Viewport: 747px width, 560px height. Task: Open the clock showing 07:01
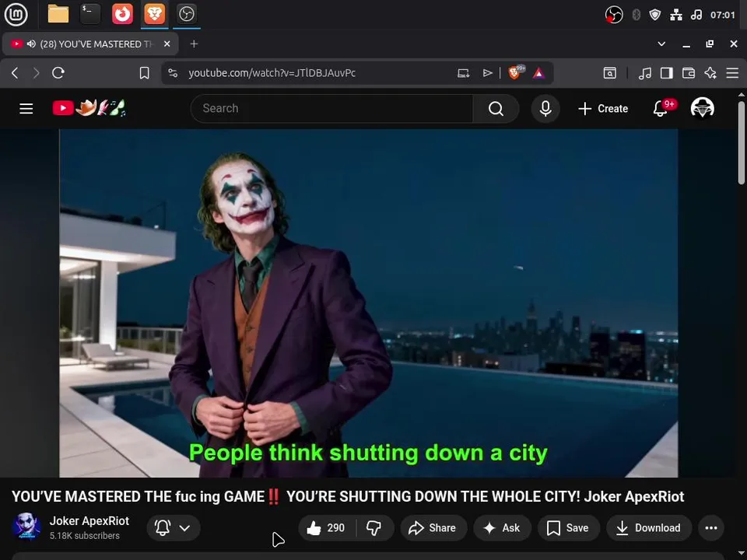coord(722,15)
